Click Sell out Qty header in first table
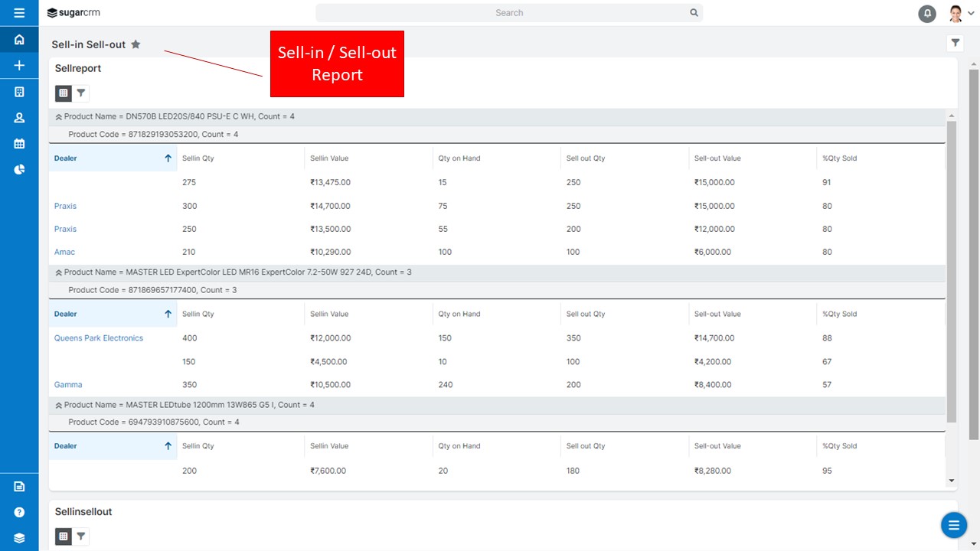Viewport: 980px width, 551px height. (586, 158)
